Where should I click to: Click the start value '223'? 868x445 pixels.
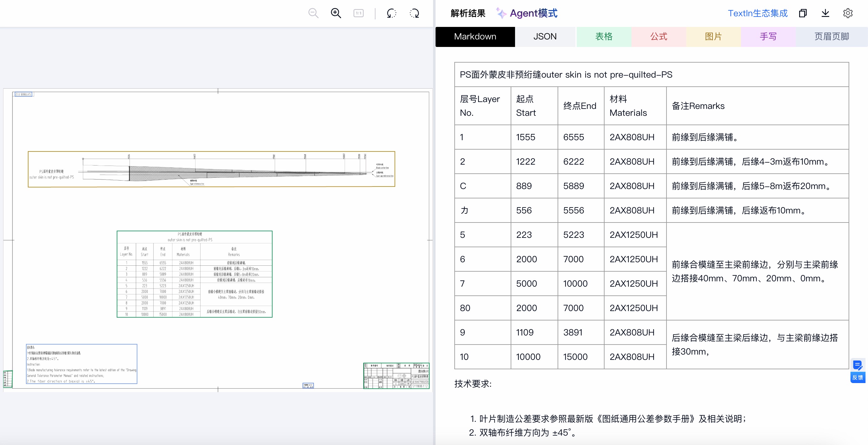[x=524, y=235]
